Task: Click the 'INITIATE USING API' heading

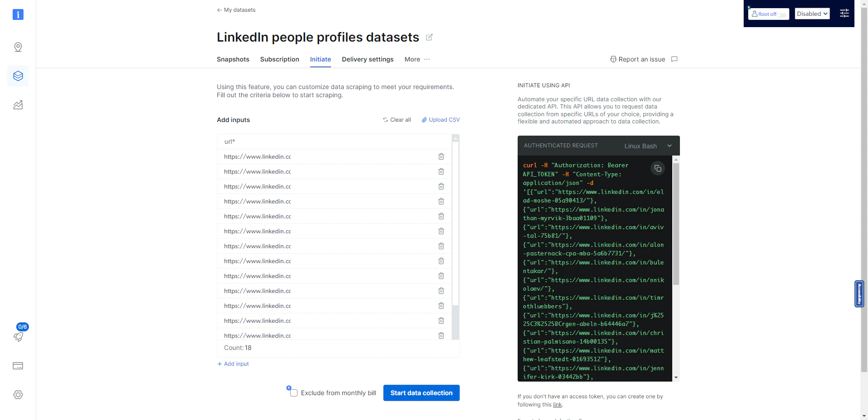Action: [543, 85]
